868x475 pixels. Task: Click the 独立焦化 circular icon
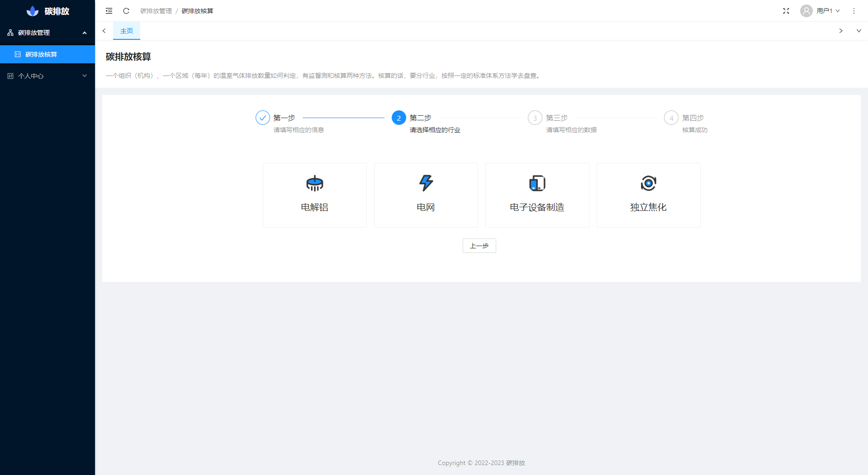point(649,183)
